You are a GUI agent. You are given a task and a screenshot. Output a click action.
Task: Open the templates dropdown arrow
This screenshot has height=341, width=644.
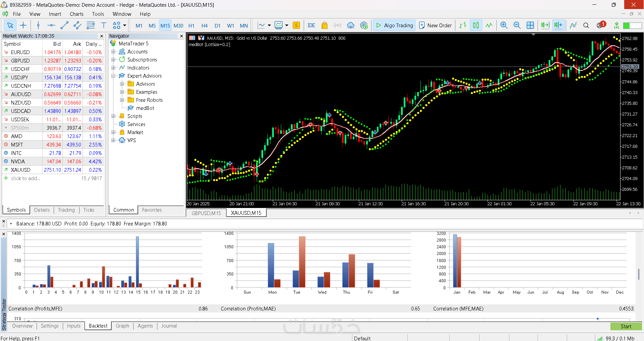pos(287,25)
